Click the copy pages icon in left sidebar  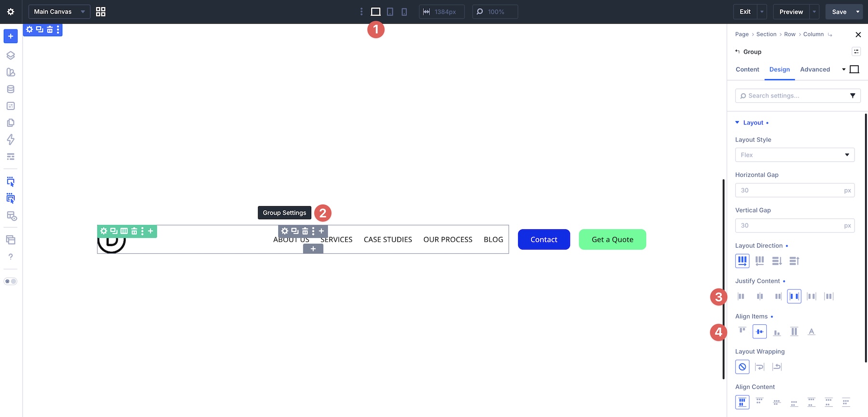[x=11, y=123]
